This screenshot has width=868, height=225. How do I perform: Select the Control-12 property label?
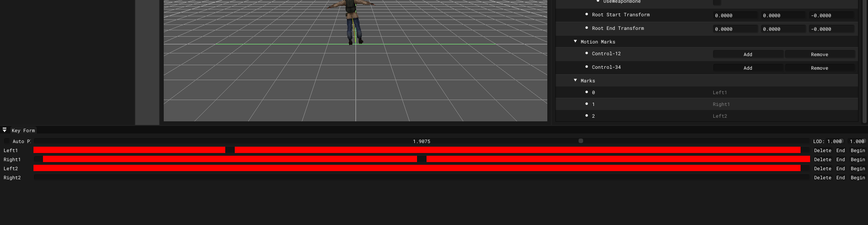pyautogui.click(x=606, y=53)
